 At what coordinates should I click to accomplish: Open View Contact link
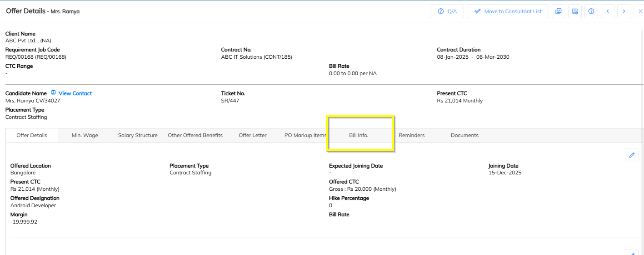tap(75, 93)
